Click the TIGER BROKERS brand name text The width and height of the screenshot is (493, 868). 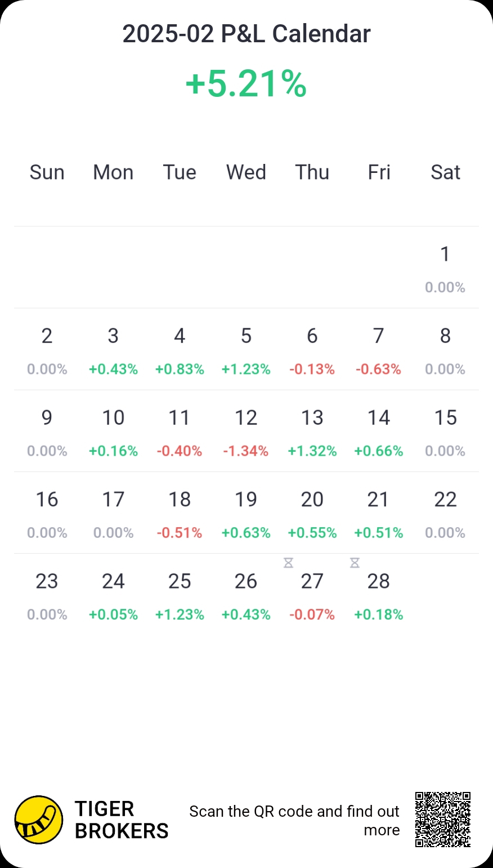(x=122, y=820)
